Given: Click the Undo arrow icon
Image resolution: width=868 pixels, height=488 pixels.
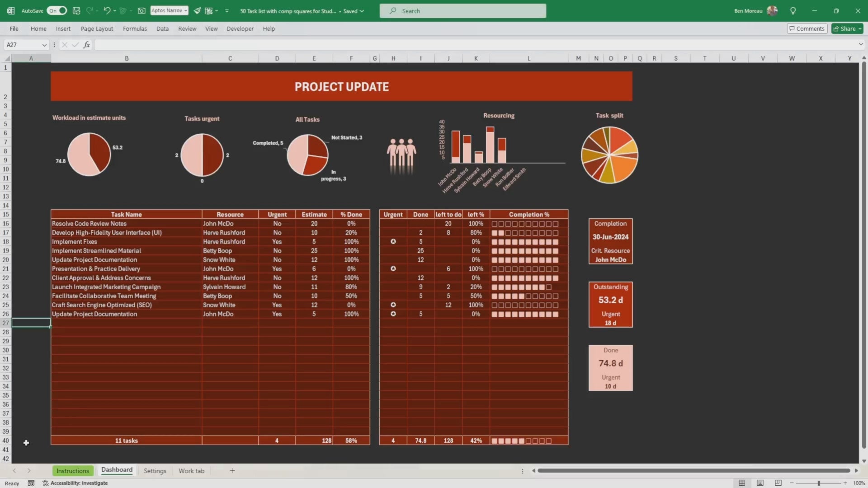Looking at the screenshot, I should 107,11.
